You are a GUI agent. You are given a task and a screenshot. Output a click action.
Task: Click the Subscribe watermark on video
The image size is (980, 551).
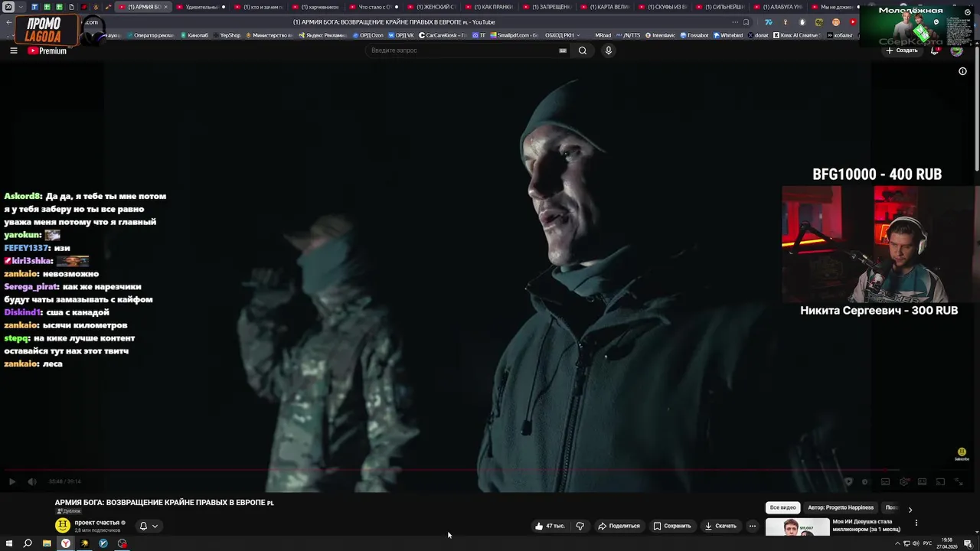click(962, 454)
